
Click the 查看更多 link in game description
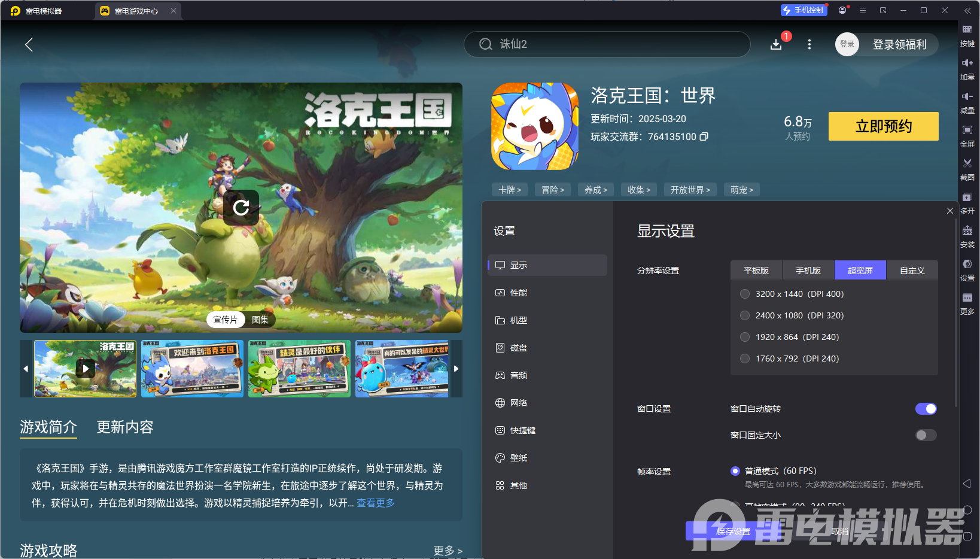pos(375,503)
